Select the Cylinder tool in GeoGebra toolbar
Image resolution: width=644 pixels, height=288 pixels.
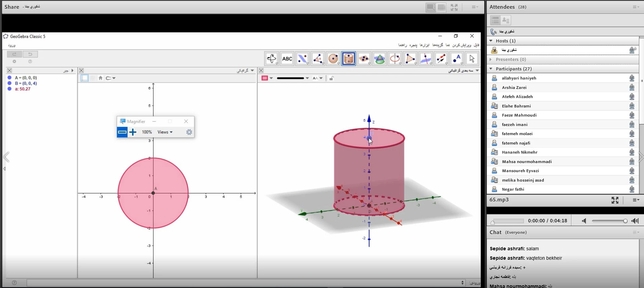[348, 59]
